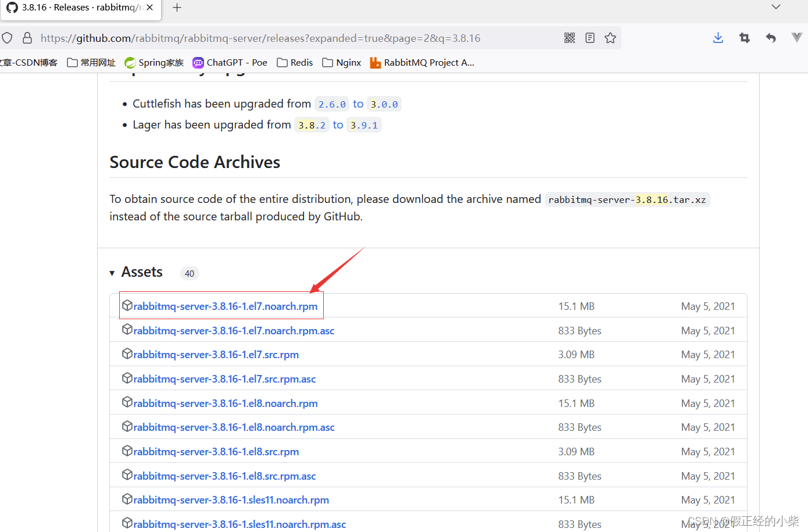
Task: Expand the list all tabs chevron
Action: [x=776, y=7]
